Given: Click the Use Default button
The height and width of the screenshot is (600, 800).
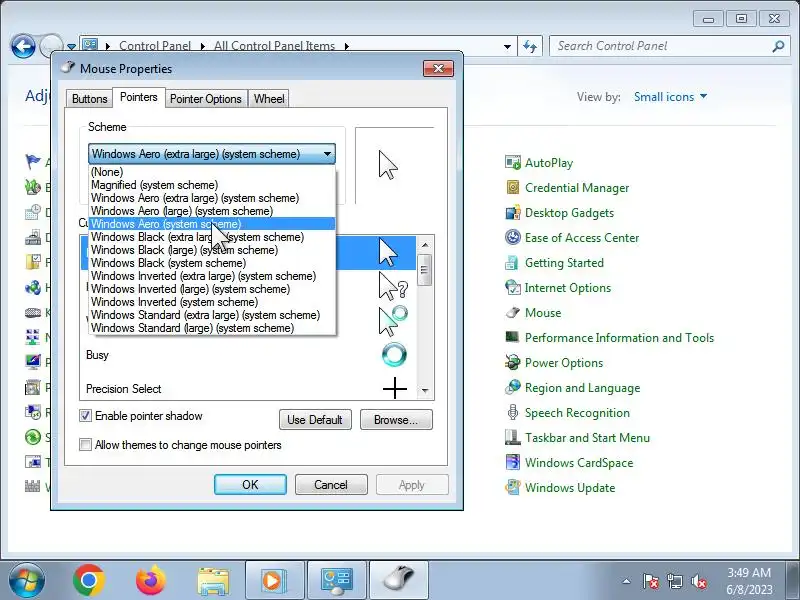Looking at the screenshot, I should click(x=315, y=420).
